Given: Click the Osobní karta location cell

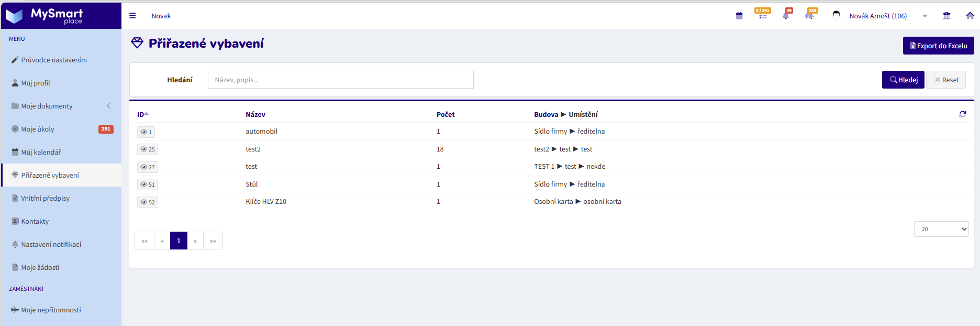Looking at the screenshot, I should (577, 201).
